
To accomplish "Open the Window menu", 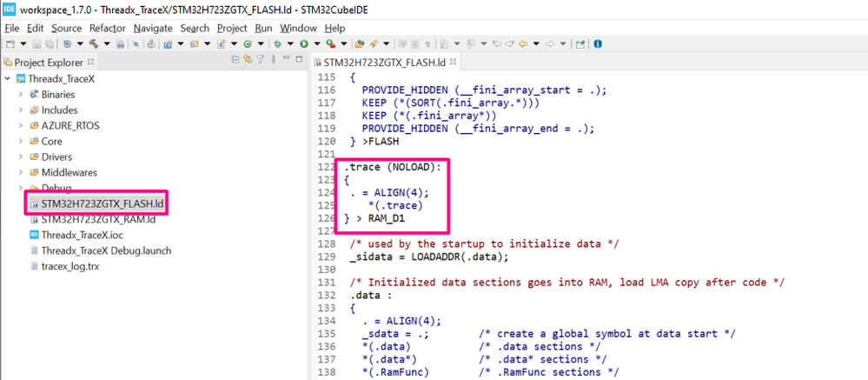I will [298, 28].
